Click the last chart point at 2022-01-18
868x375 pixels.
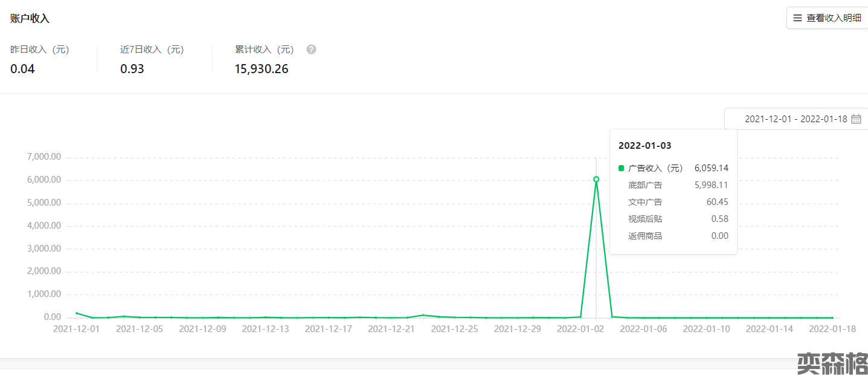tap(832, 318)
